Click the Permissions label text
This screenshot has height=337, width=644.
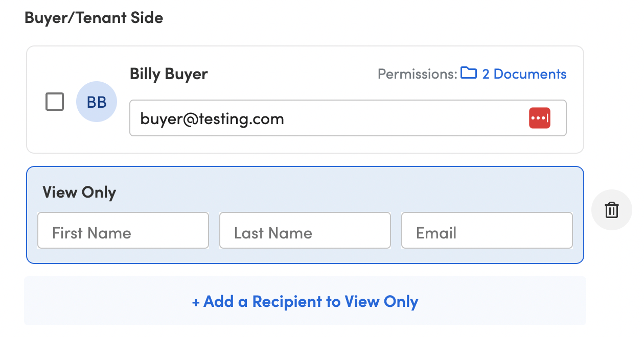[x=417, y=74]
